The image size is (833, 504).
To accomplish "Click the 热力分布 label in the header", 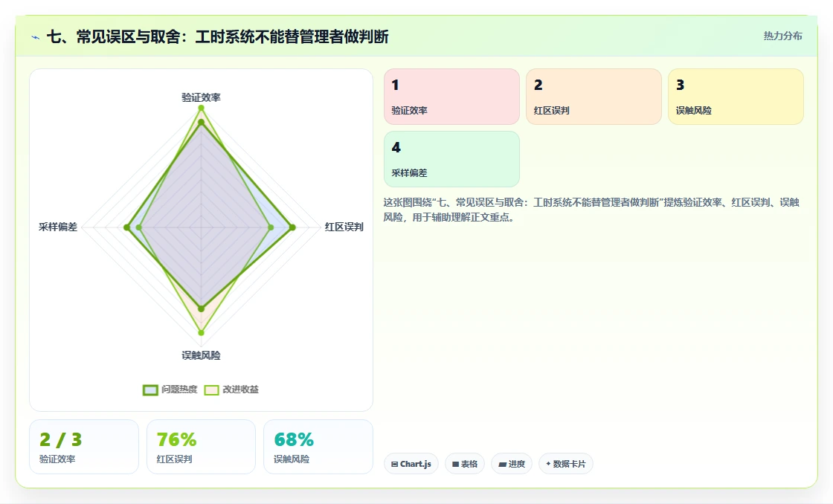I will coord(782,36).
